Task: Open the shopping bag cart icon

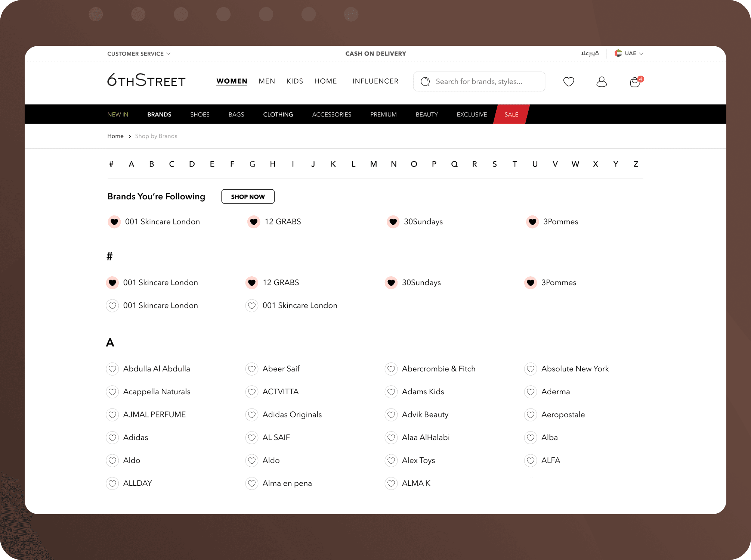Action: click(x=634, y=82)
